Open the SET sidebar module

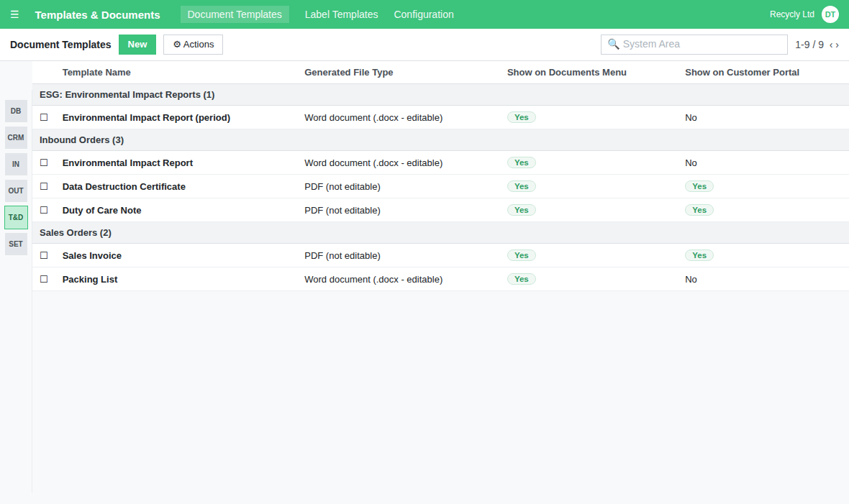click(x=16, y=244)
